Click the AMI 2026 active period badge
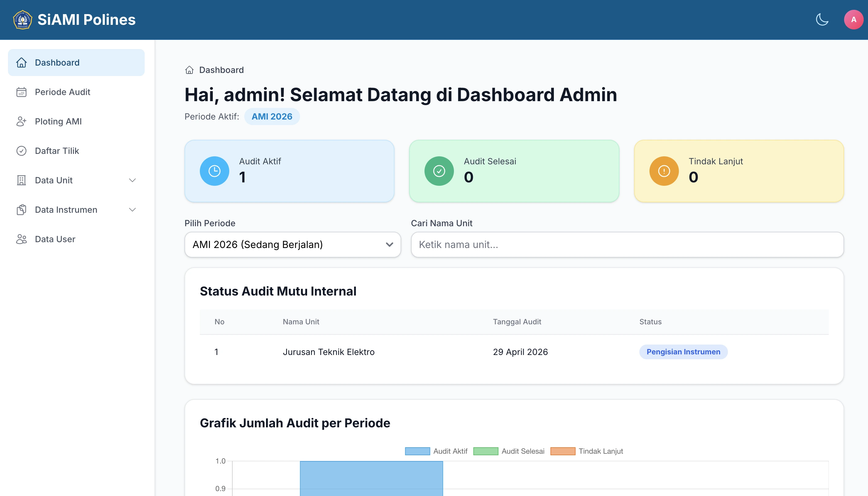868x496 pixels. [x=272, y=116]
